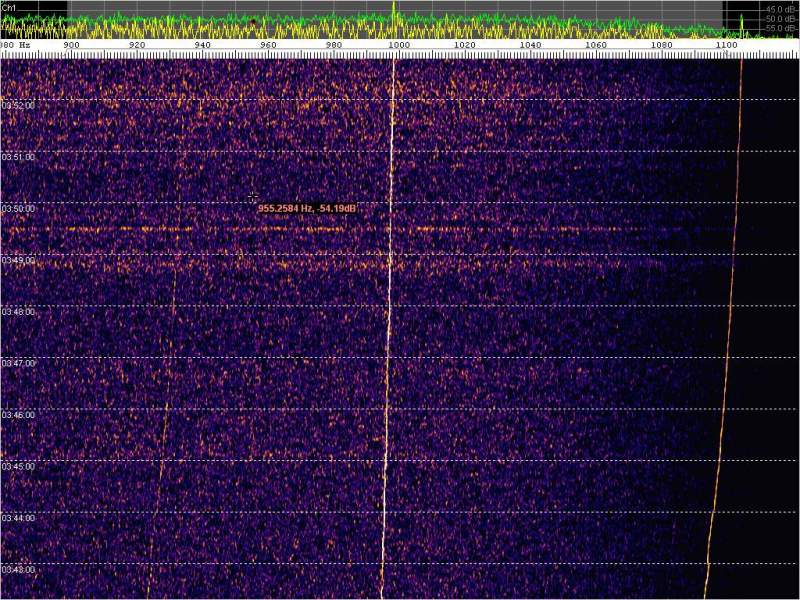Viewport: 800px width, 600px height.
Task: Select the 03:45:00 time marker
Action: tap(18, 466)
